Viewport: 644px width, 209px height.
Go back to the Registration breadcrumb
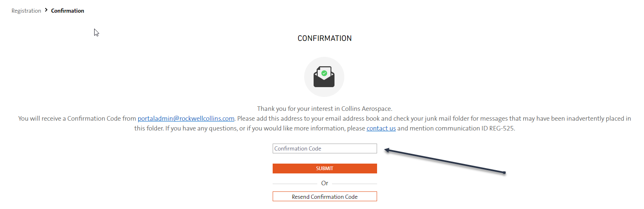[26, 11]
